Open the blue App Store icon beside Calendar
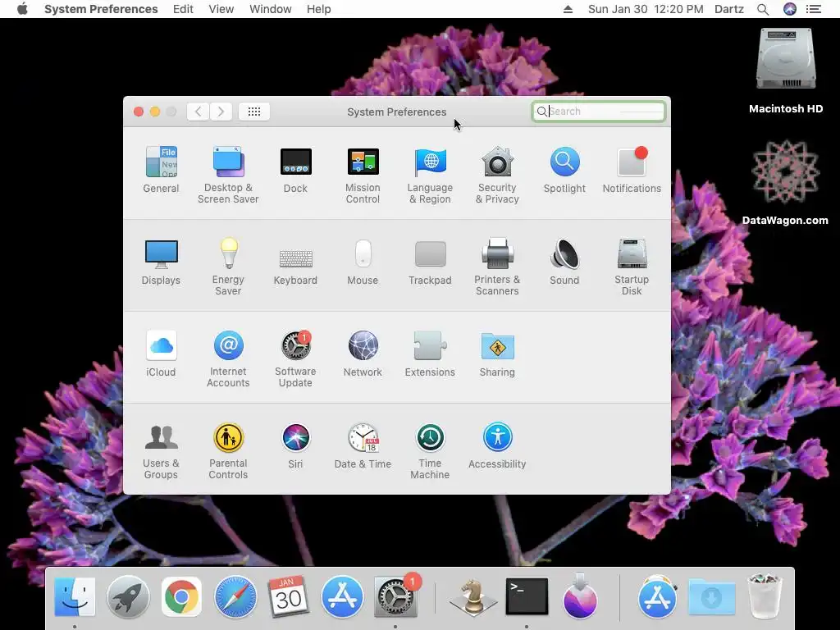This screenshot has width=840, height=630. coord(342,597)
